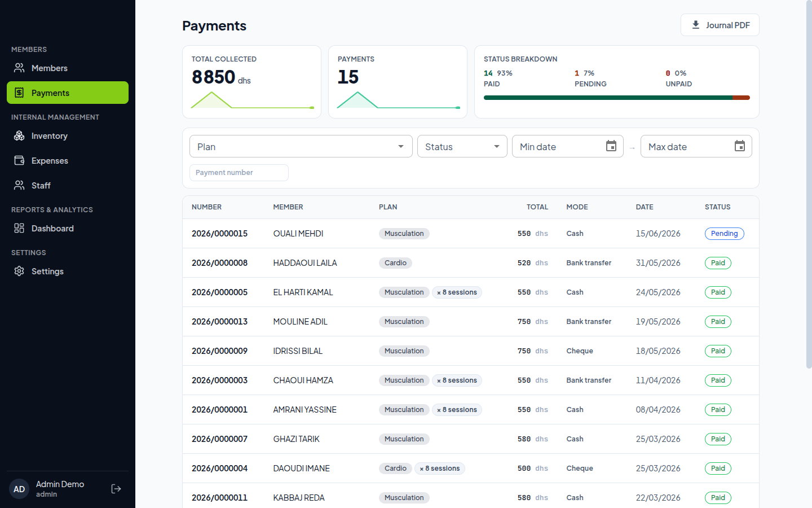The image size is (812, 508).
Task: Click Paid badge for HADDAOUI LAILA
Action: [718, 263]
